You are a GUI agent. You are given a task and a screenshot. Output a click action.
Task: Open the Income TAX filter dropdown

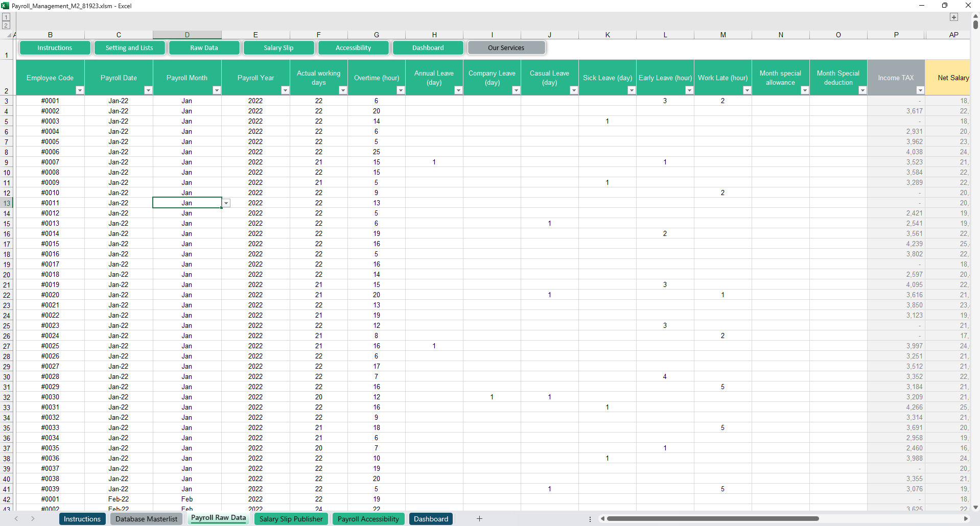pos(920,90)
